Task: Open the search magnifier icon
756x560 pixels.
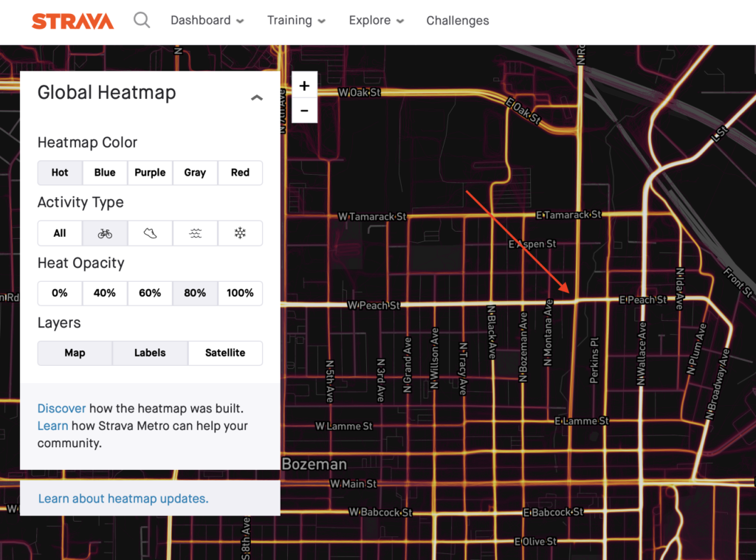Action: point(142,20)
